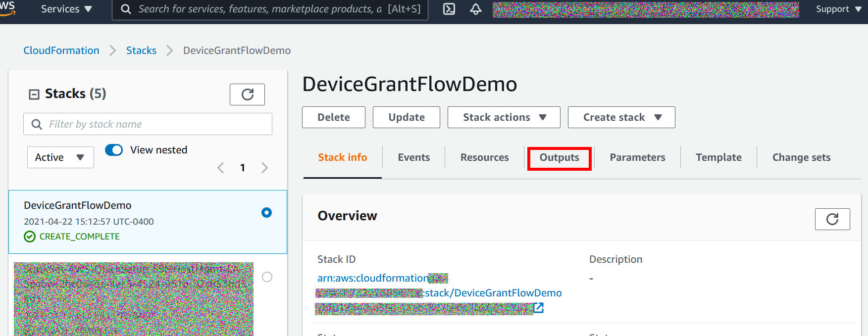868x336 pixels.
Task: Open the Active status filter dropdown
Action: point(60,157)
